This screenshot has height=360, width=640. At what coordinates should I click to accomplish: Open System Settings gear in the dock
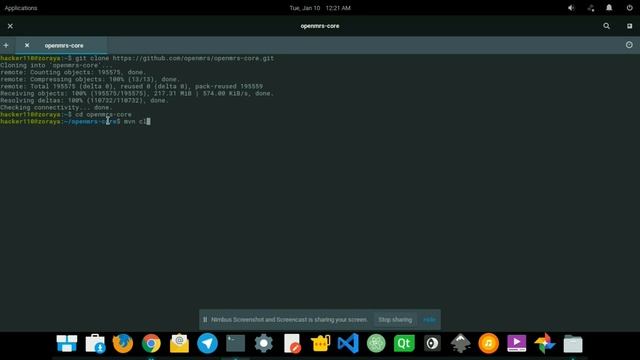click(264, 343)
